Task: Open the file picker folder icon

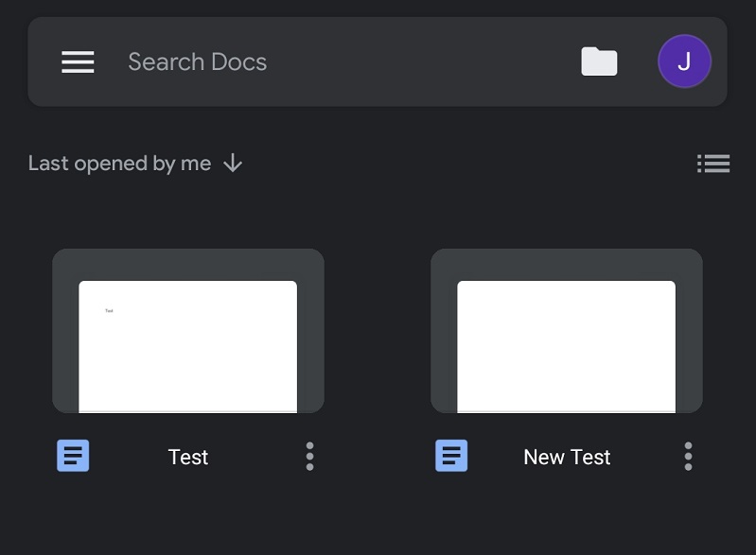Action: click(x=599, y=62)
